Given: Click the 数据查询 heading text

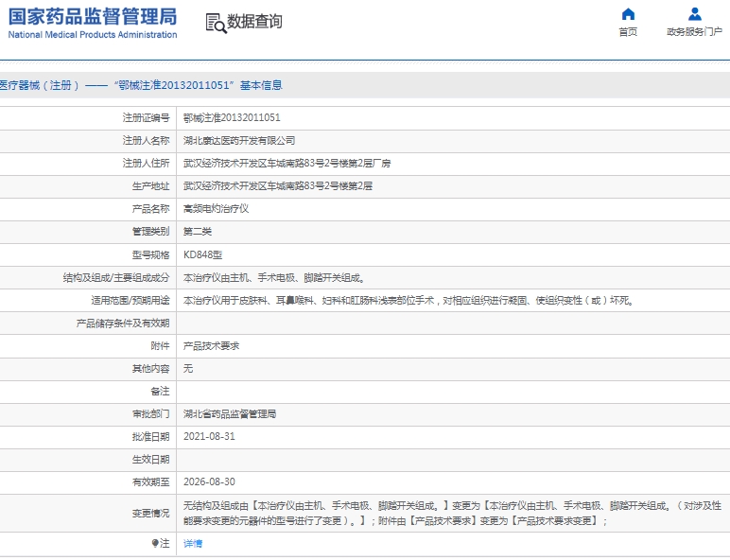Looking at the screenshot, I should pyautogui.click(x=254, y=22).
